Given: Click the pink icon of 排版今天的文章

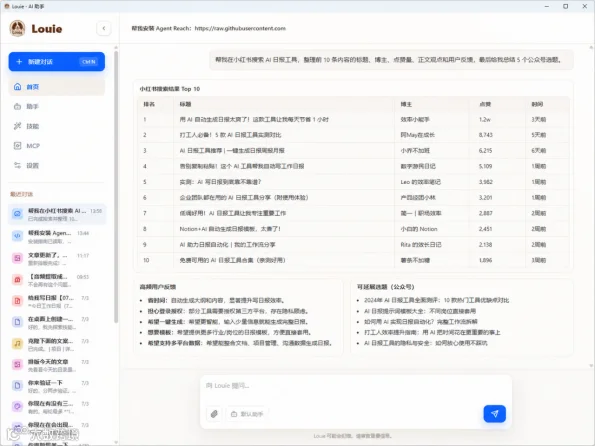Looking at the screenshot, I should click(17, 365).
